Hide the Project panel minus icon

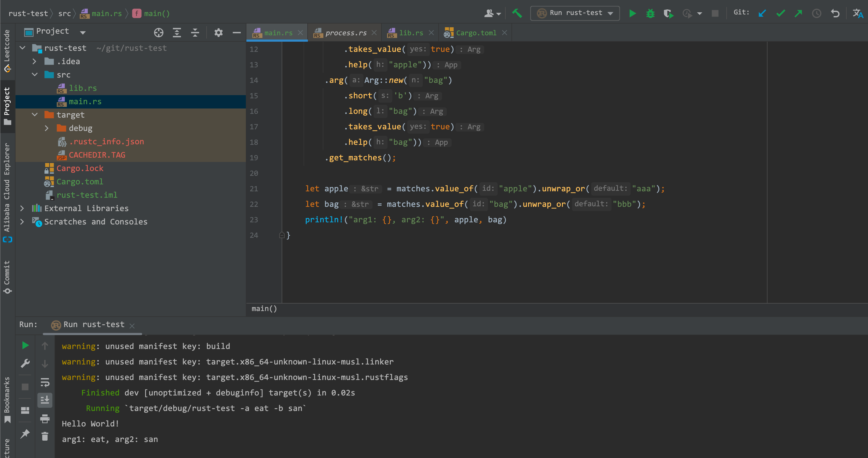pyautogui.click(x=237, y=32)
